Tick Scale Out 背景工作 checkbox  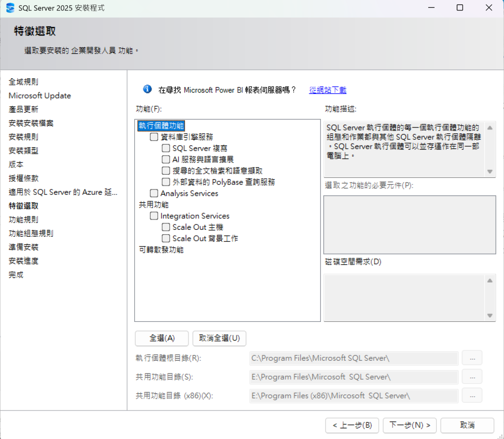click(166, 239)
